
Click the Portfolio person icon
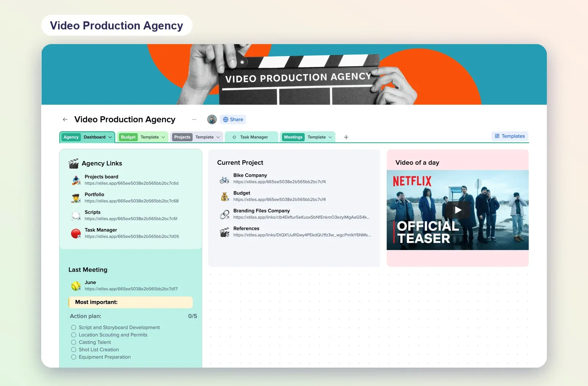click(76, 198)
